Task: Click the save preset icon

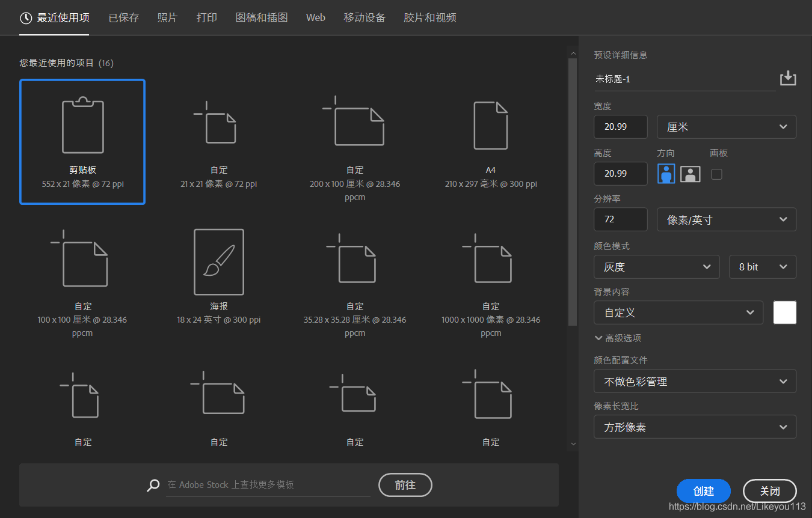Action: tap(788, 79)
